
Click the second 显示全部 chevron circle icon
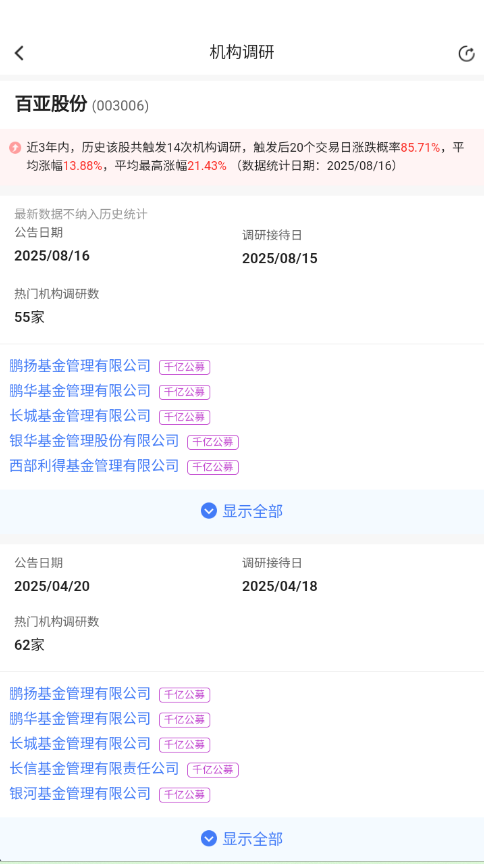[208, 839]
